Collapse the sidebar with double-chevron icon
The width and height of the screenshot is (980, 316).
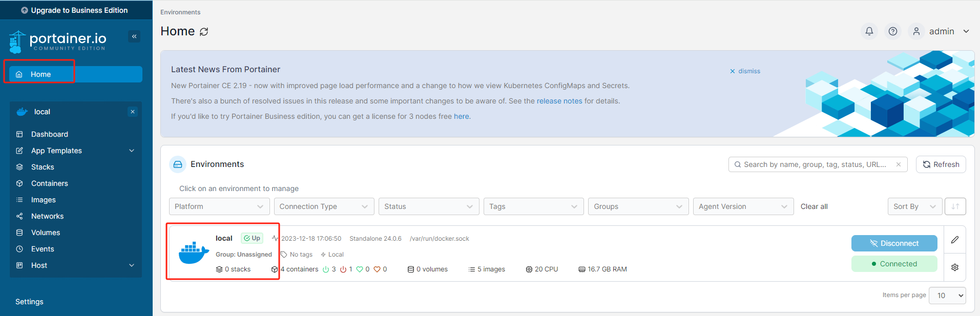[x=134, y=36]
